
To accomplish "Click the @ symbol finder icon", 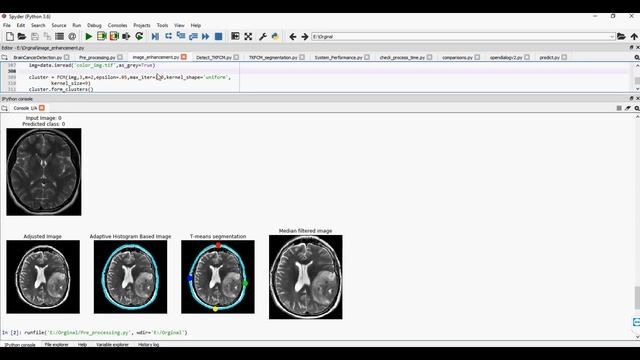I will click(72, 36).
